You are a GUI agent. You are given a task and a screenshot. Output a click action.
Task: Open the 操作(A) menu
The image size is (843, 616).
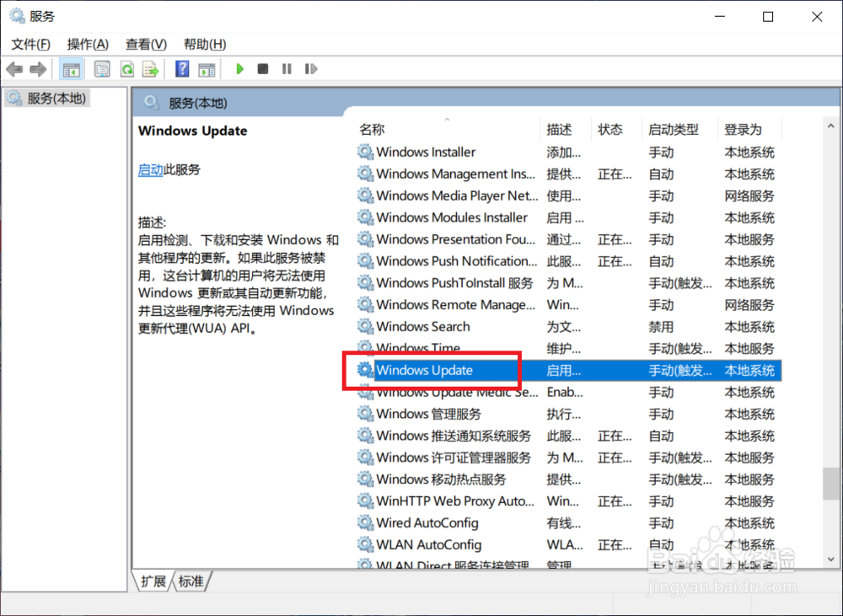coord(88,44)
